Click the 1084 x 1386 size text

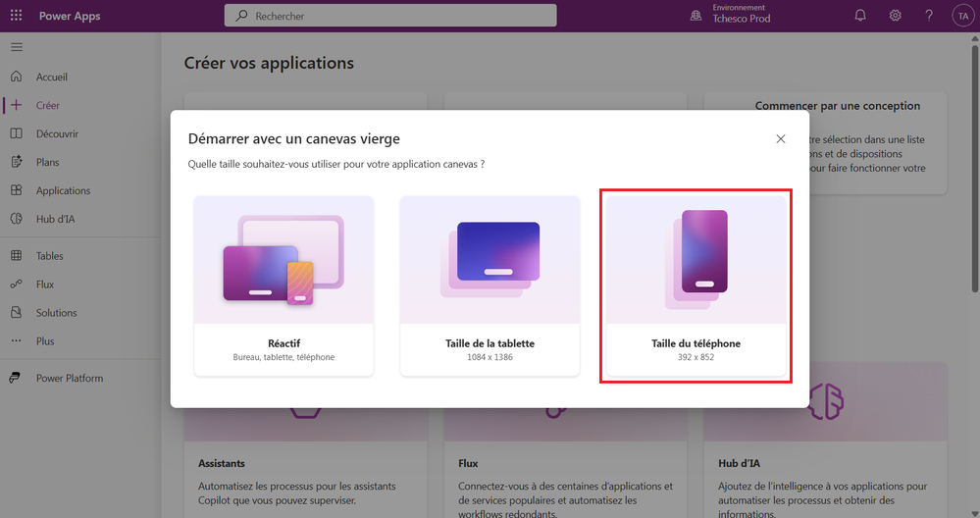tap(490, 357)
